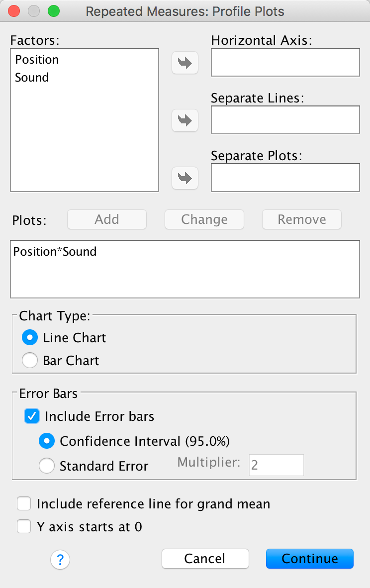
Task: Choose the Bar Chart option
Action: coord(30,361)
